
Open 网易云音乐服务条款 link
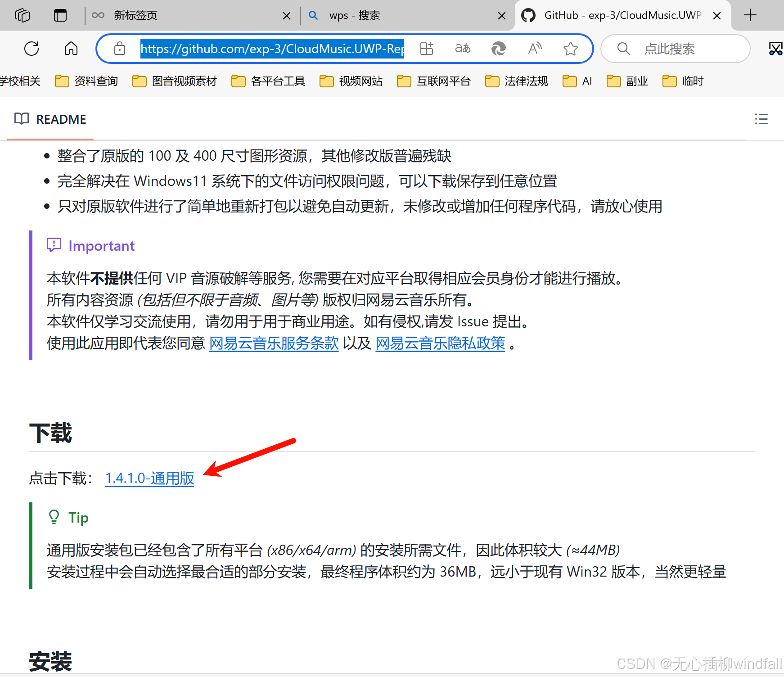coord(274,343)
